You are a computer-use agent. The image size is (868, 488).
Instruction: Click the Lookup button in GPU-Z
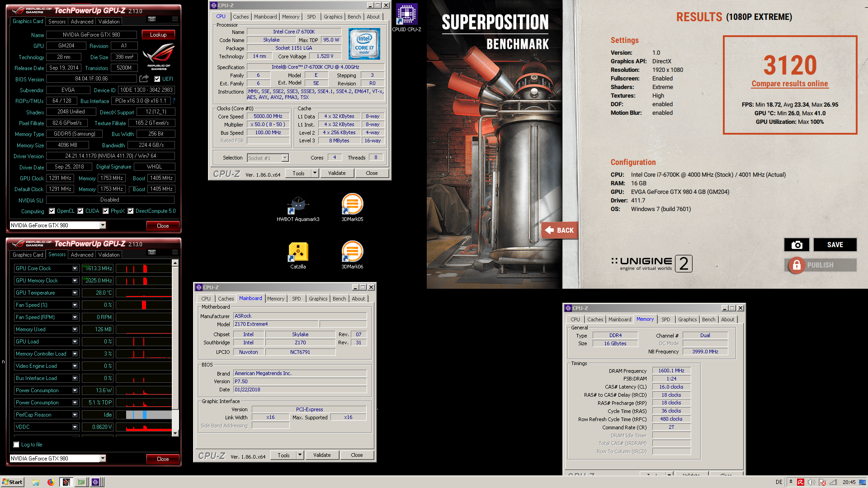pos(158,35)
